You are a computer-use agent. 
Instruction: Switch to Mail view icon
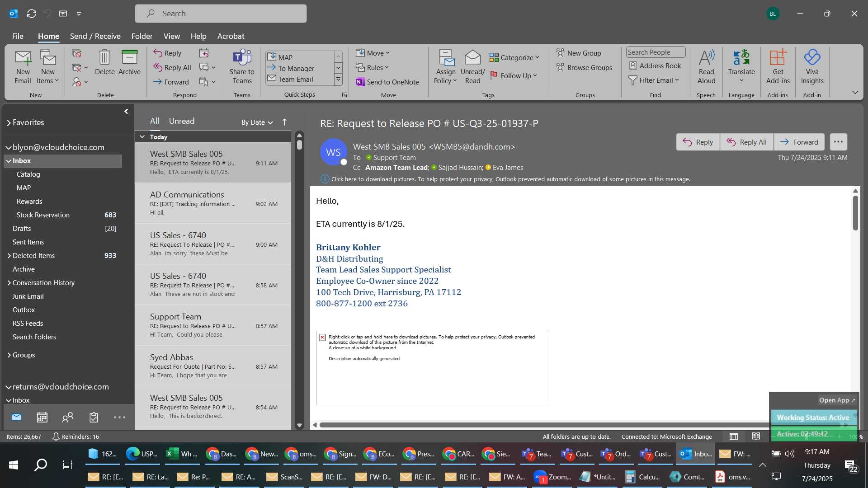pyautogui.click(x=17, y=417)
